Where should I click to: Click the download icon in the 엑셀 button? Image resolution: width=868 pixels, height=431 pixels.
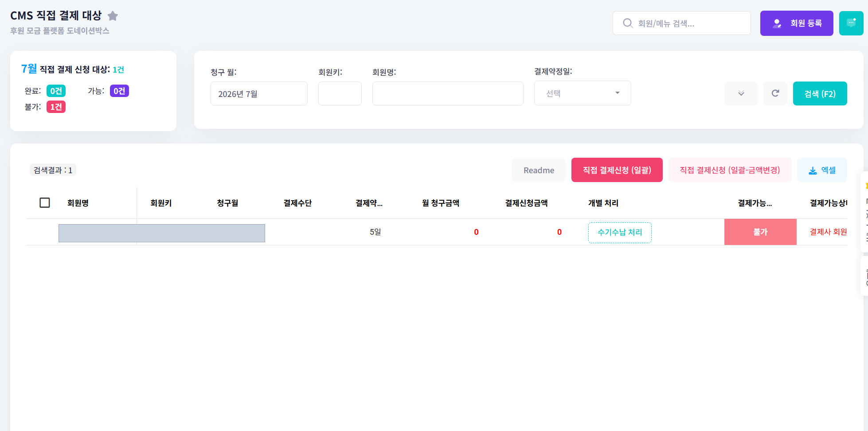tap(813, 171)
